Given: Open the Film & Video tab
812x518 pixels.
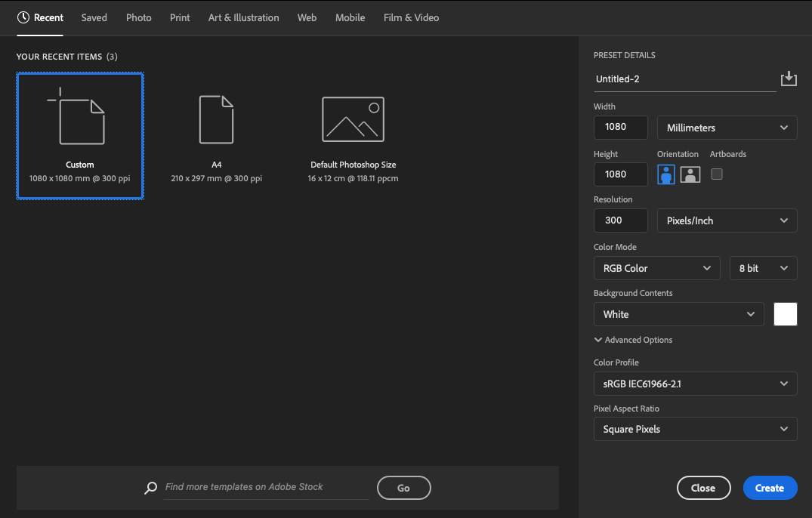Looking at the screenshot, I should coord(411,17).
